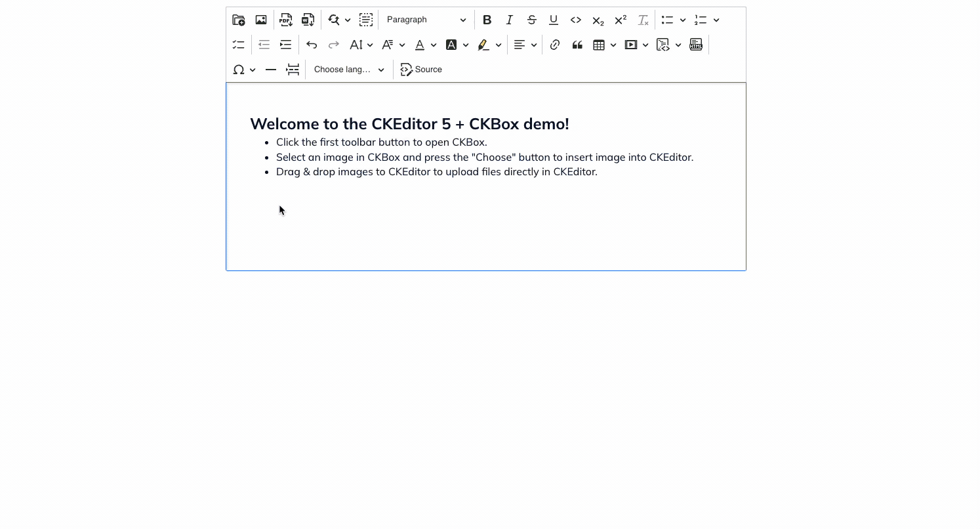Click the insert image icon
Image resolution: width=980 pixels, height=529 pixels.
pos(261,20)
